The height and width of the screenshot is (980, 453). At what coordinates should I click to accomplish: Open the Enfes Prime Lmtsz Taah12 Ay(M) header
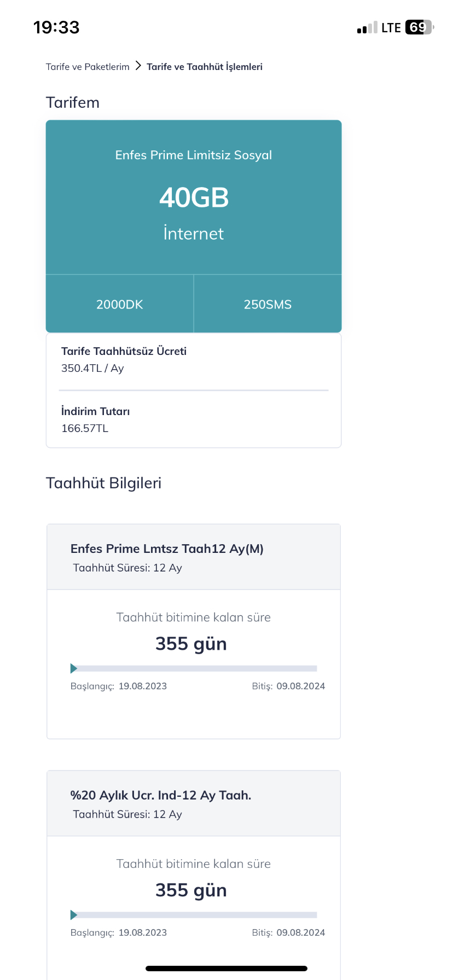194,557
